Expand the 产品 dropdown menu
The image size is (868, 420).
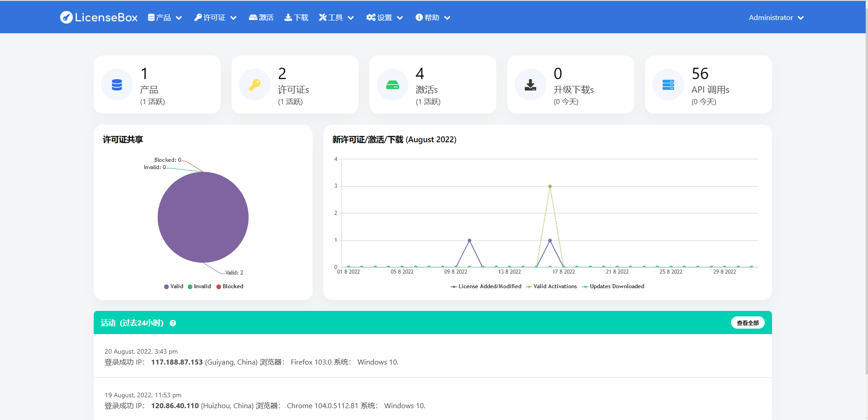click(x=165, y=18)
